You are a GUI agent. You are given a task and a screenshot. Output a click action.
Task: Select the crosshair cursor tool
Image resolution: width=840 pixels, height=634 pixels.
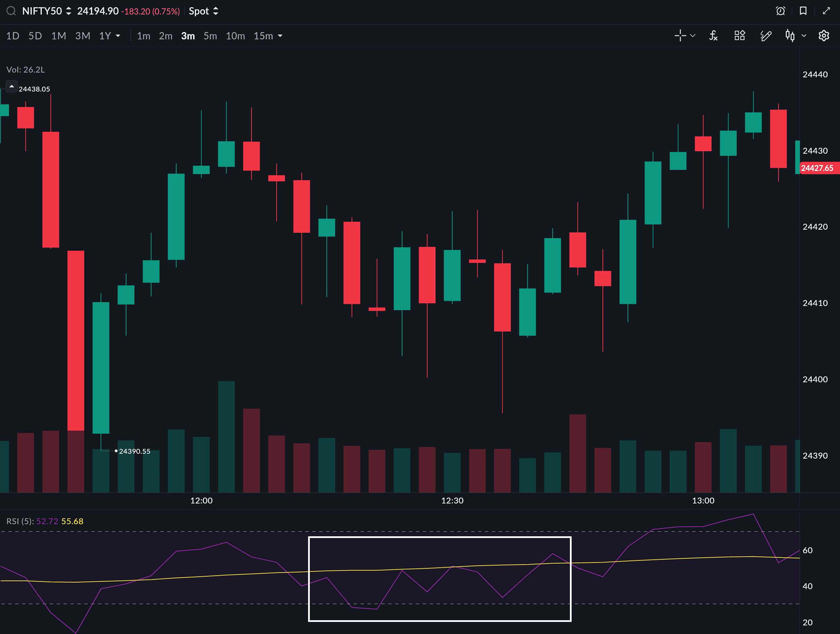coord(680,36)
